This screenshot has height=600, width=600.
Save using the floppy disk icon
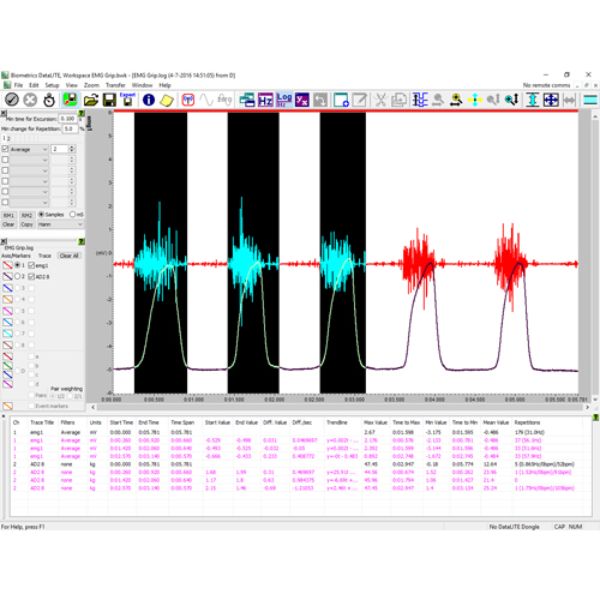click(x=109, y=100)
